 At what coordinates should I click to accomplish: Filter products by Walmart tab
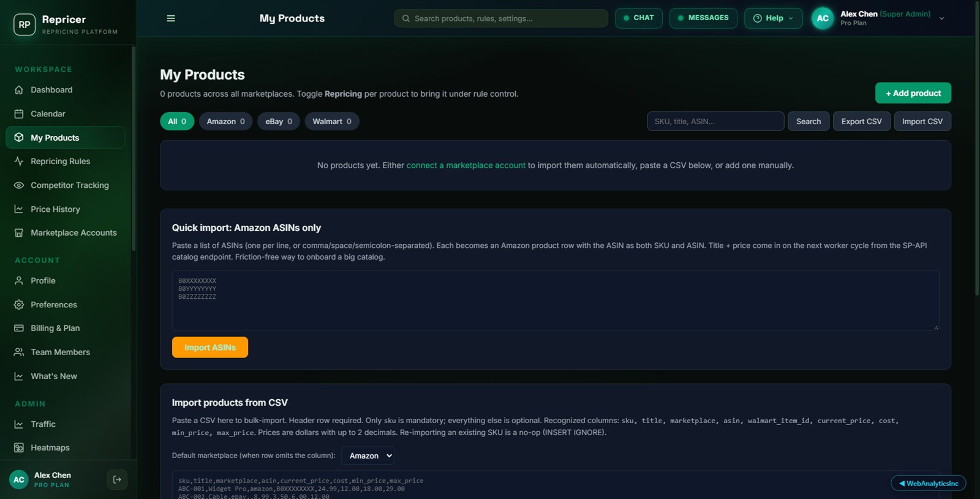[332, 121]
